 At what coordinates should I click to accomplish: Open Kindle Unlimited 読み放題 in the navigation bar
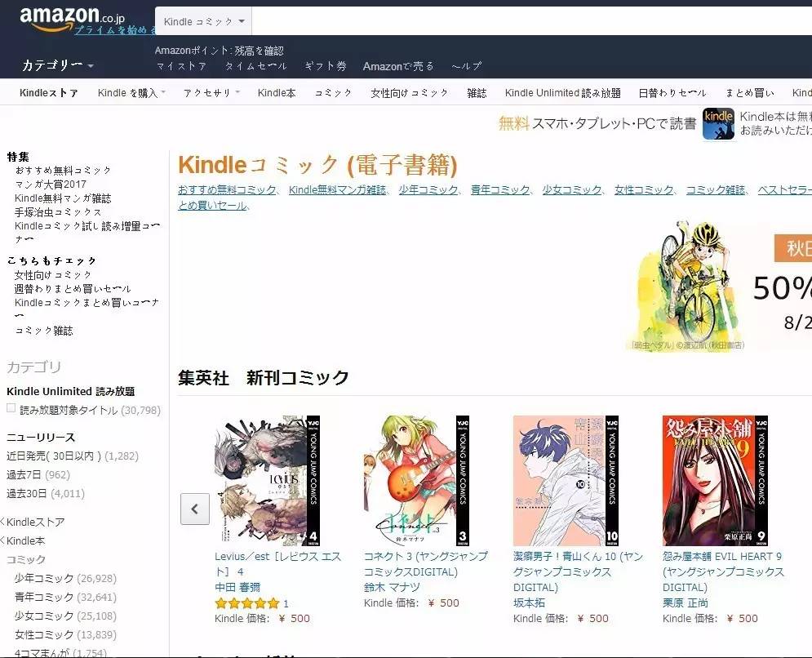point(562,93)
